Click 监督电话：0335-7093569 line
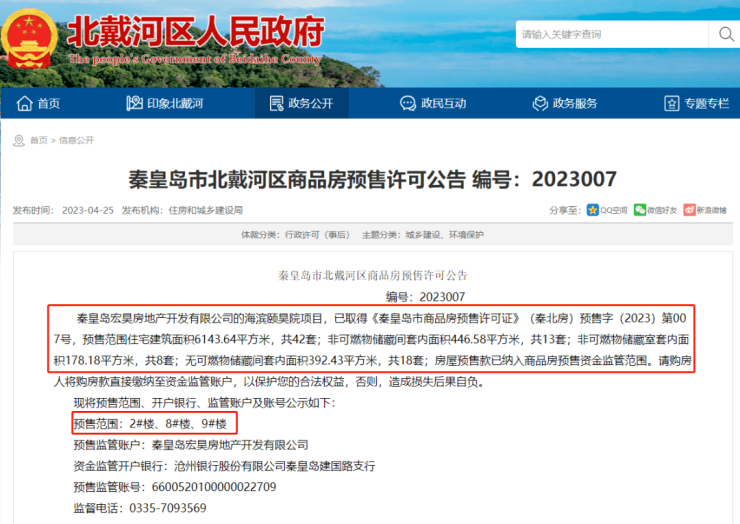This screenshot has height=524, width=740. click(x=140, y=508)
